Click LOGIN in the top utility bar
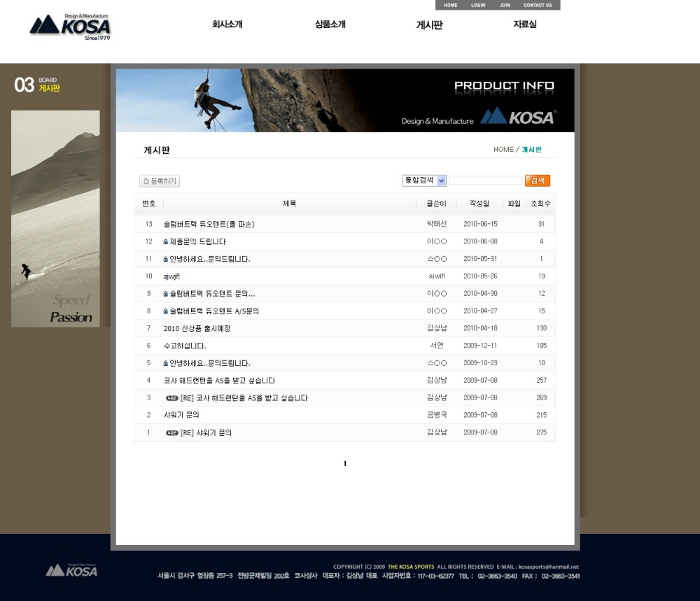 pyautogui.click(x=478, y=5)
